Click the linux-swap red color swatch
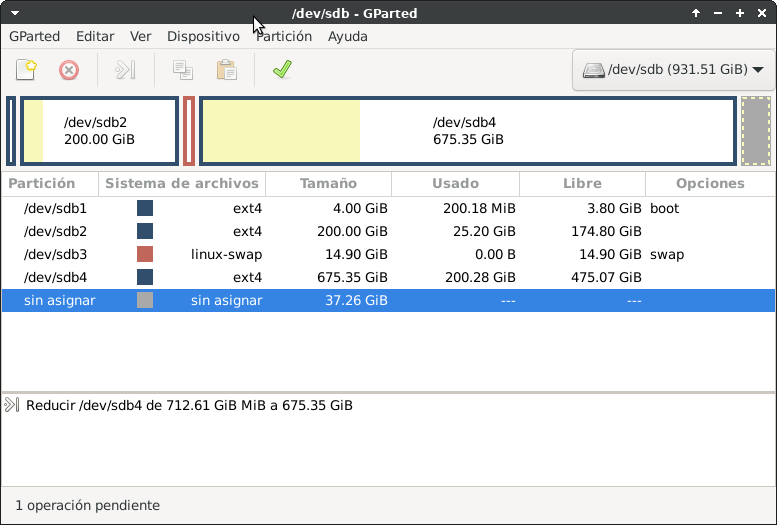 [x=145, y=254]
